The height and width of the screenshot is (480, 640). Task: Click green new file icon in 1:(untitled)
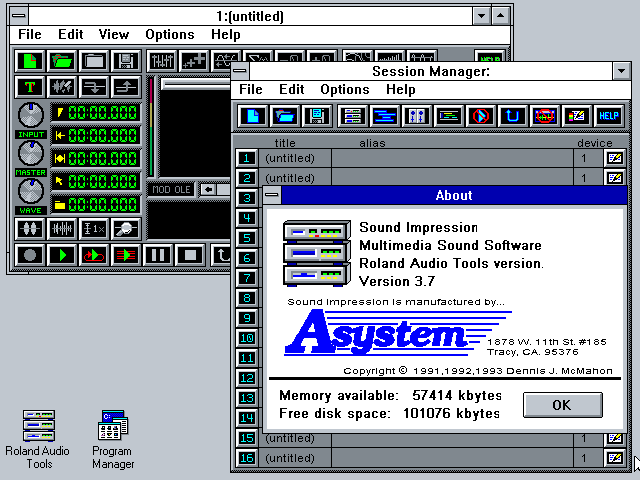30,61
